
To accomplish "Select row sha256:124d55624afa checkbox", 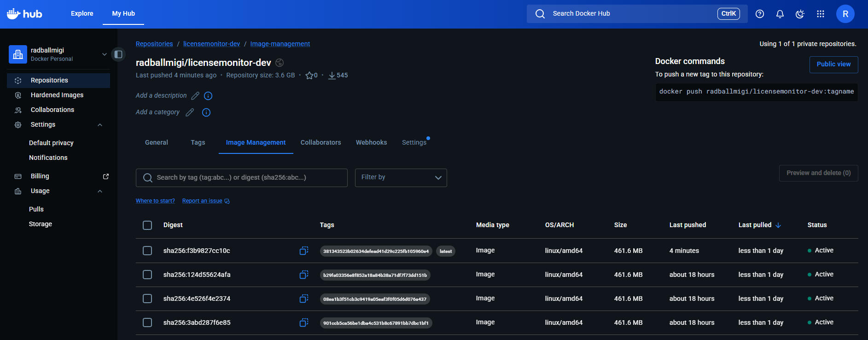I will click(x=147, y=275).
